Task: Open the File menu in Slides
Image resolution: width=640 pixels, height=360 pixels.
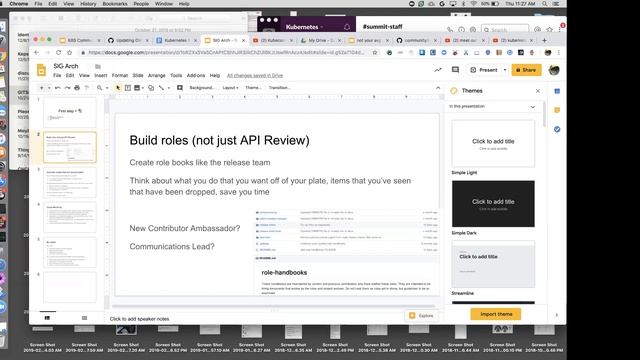Action: coord(57,76)
